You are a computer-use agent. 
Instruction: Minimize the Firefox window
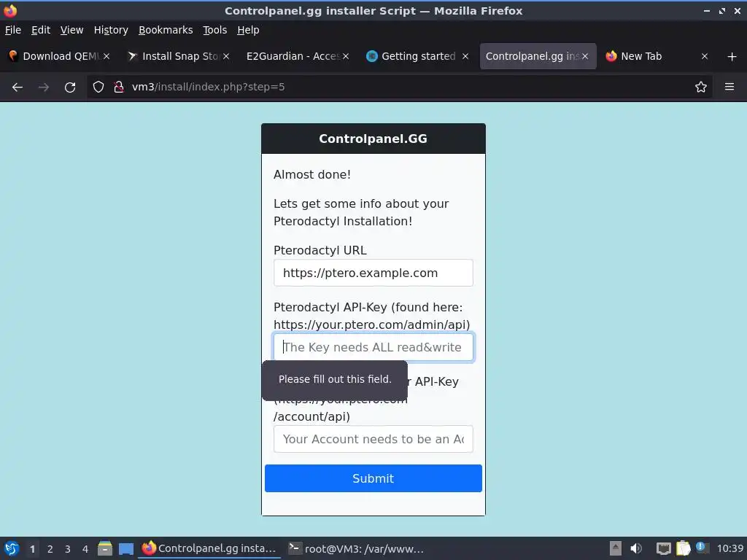[706, 11]
